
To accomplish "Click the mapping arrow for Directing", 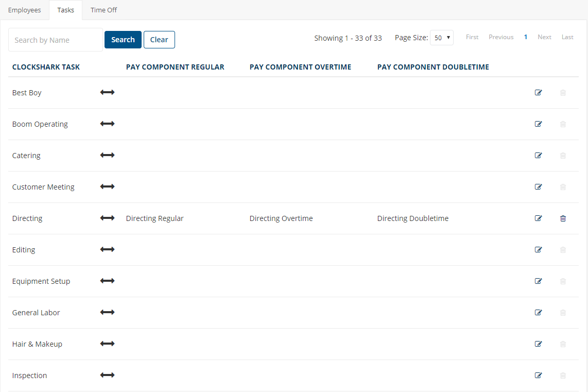I will point(107,218).
